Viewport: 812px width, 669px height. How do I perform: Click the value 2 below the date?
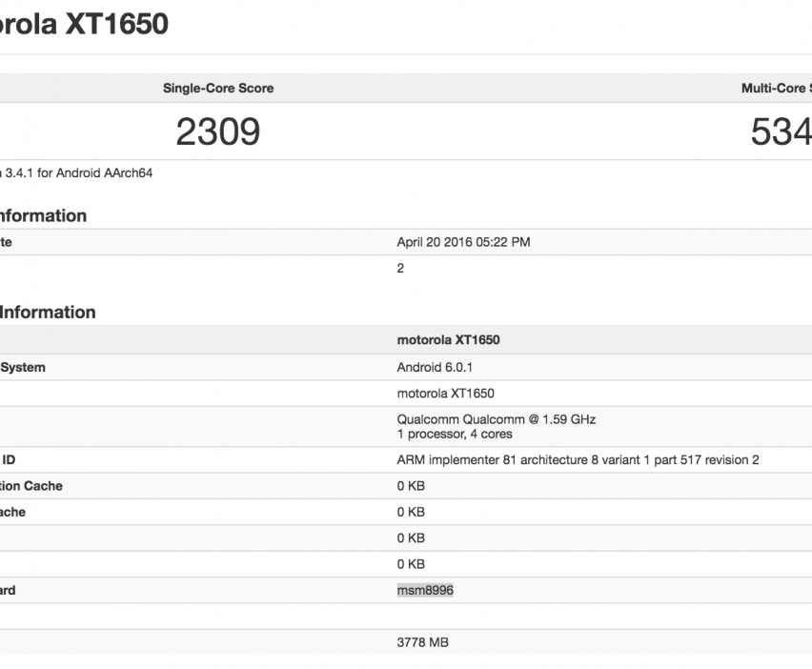click(400, 268)
